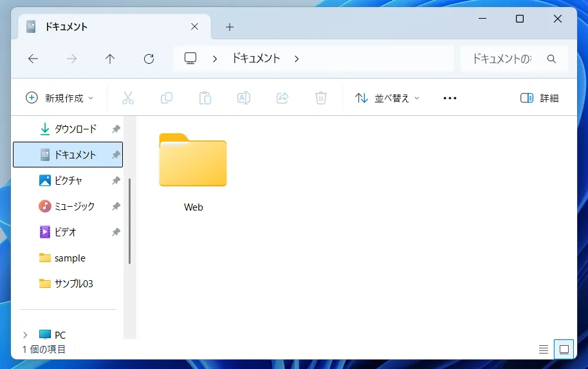Image resolution: width=588 pixels, height=369 pixels.
Task: Switch to large icons view
Action: pyautogui.click(x=564, y=350)
